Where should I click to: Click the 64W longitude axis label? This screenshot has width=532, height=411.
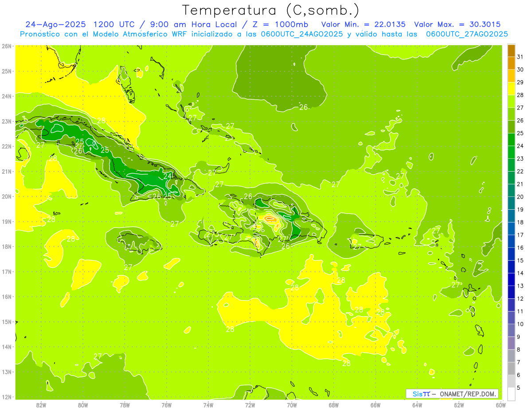417,405
